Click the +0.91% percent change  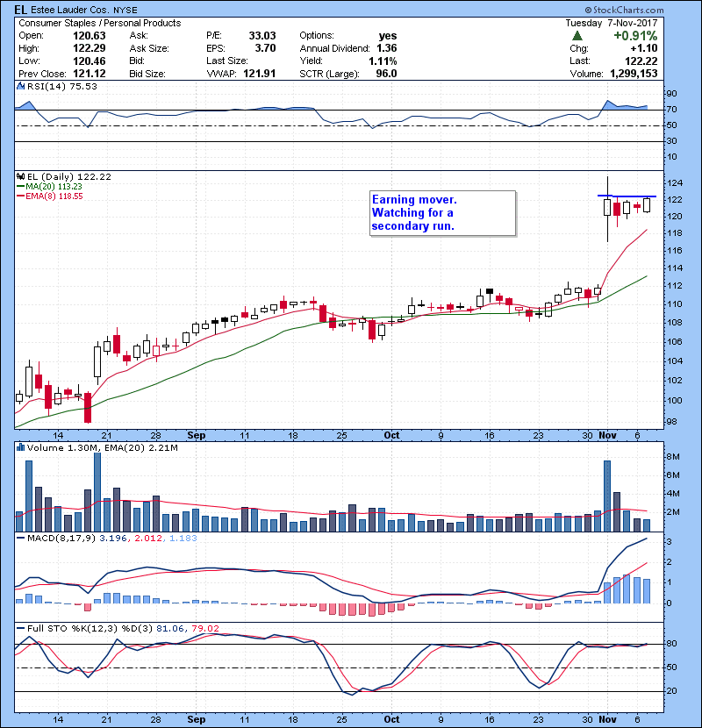point(635,36)
